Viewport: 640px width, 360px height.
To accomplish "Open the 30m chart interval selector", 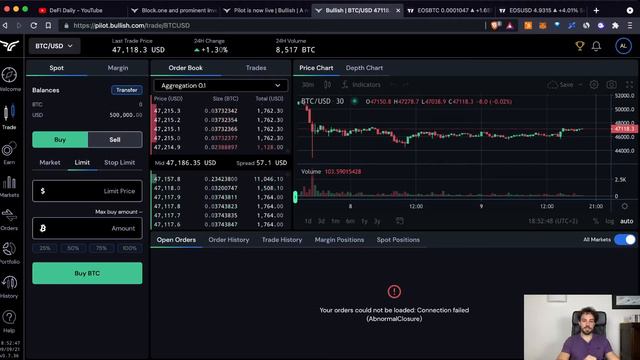I will pyautogui.click(x=308, y=84).
